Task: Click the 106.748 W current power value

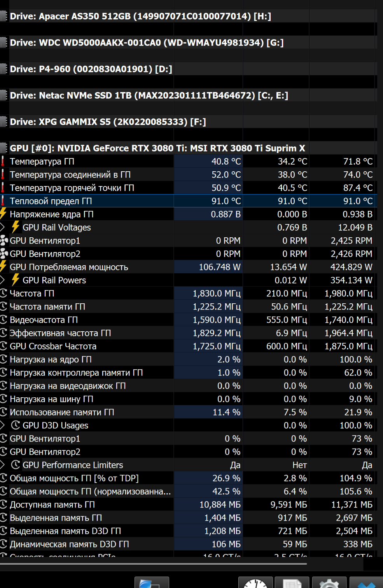Action: pos(220,267)
